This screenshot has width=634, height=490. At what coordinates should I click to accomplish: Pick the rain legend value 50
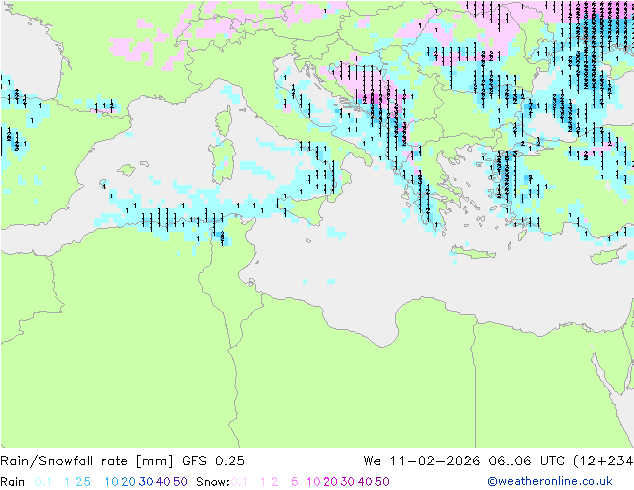180,482
